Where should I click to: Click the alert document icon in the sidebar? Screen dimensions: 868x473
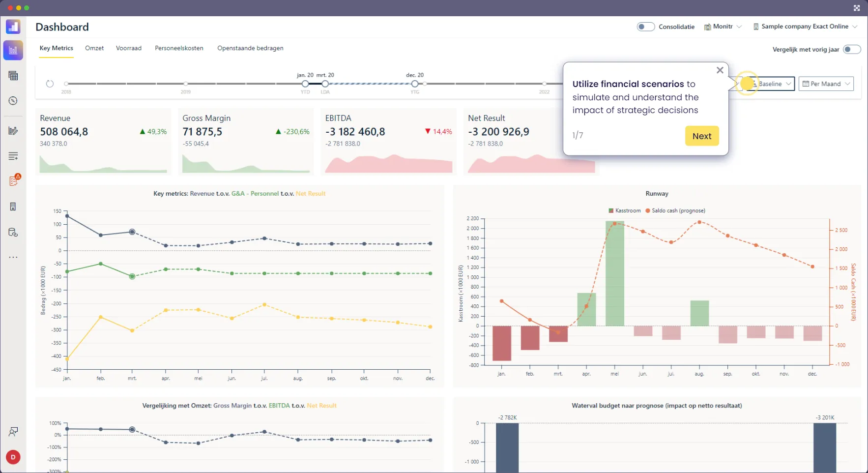13,180
